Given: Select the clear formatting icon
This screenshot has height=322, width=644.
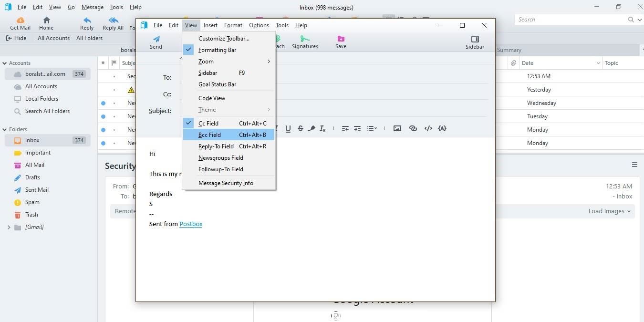Looking at the screenshot, I should (322, 128).
